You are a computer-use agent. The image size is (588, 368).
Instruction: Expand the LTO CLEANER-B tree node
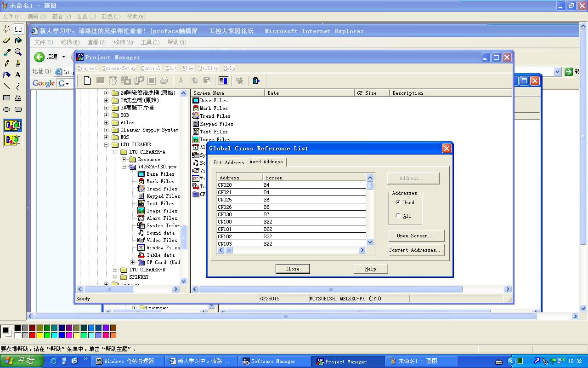pos(115,270)
